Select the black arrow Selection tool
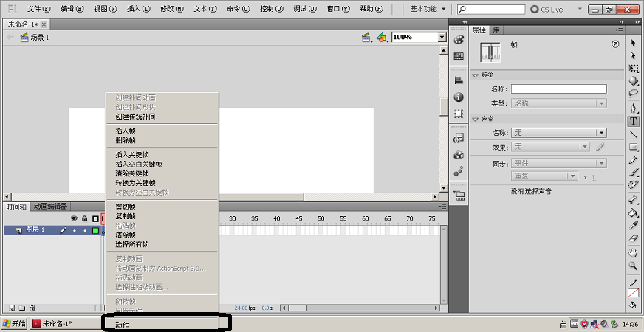This screenshot has height=332, width=644. (633, 43)
